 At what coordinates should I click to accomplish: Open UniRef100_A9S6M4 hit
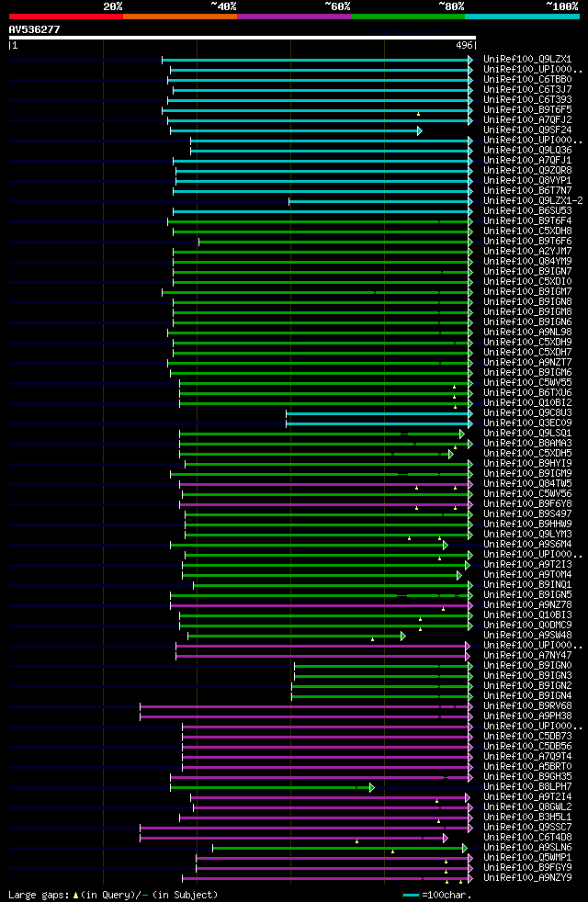[x=527, y=544]
